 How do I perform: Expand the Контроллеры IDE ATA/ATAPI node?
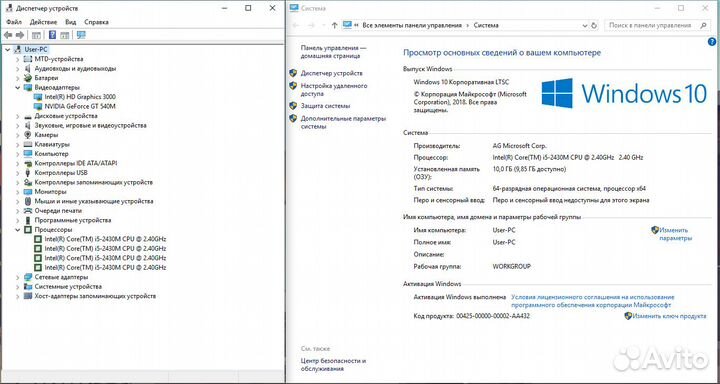point(18,163)
